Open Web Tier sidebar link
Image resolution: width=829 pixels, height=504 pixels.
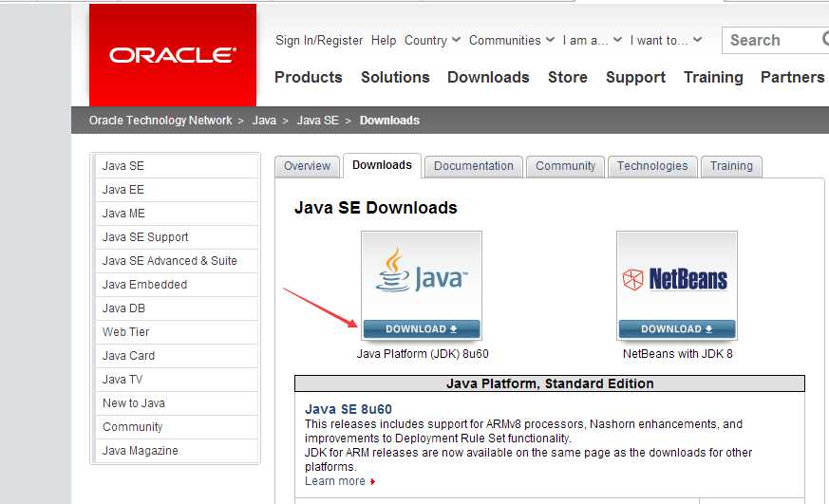(x=177, y=332)
